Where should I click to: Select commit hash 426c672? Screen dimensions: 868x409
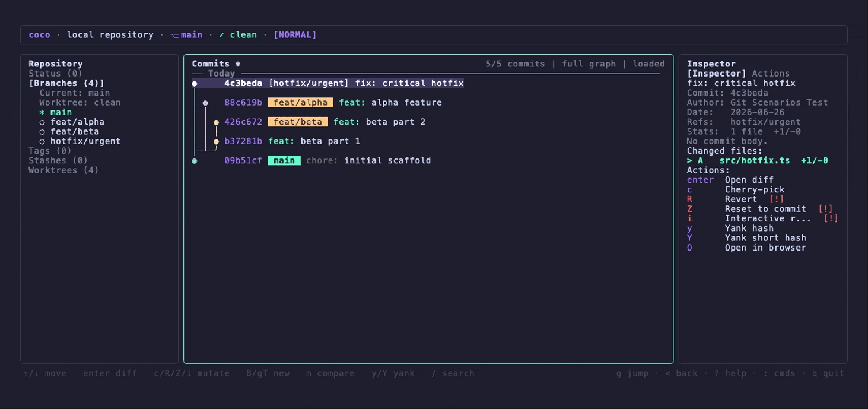[x=243, y=122]
